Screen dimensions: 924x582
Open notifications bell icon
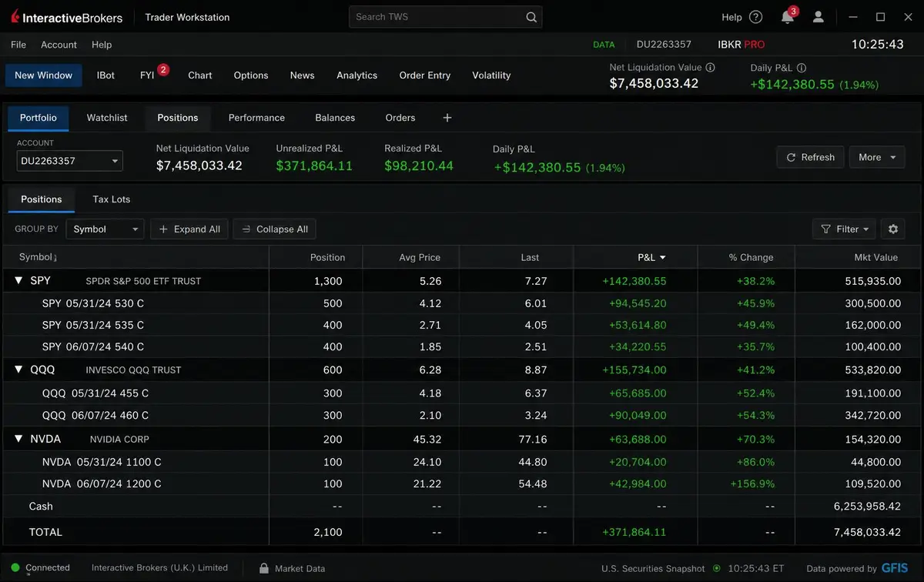coord(787,17)
